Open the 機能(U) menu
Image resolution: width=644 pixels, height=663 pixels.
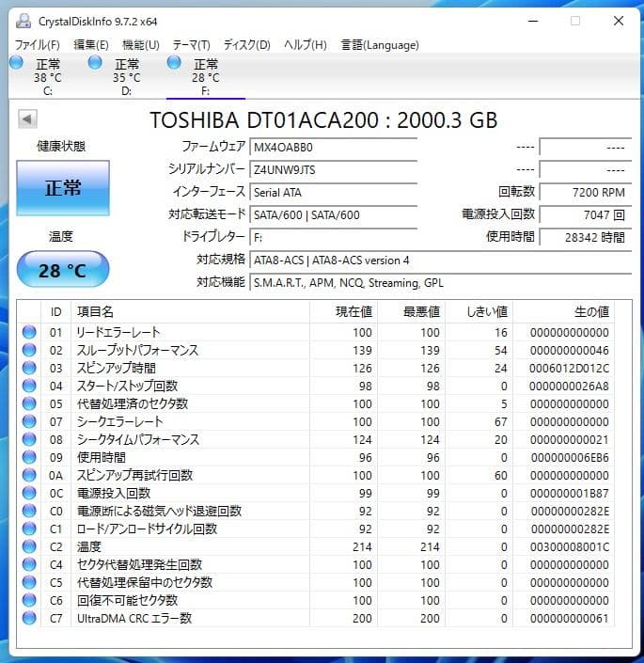click(141, 45)
